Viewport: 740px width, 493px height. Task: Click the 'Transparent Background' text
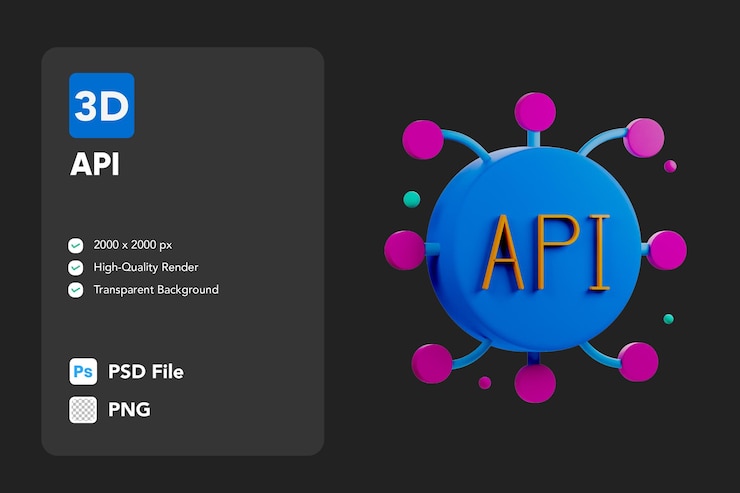(x=156, y=290)
